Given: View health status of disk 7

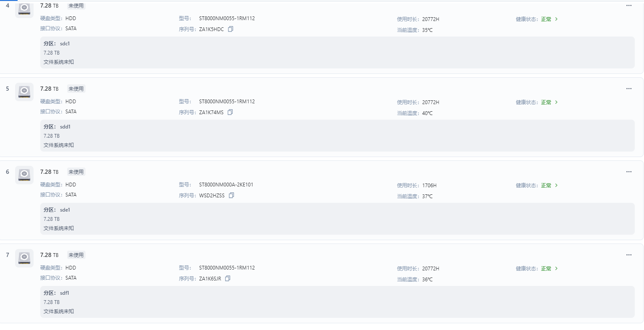Looking at the screenshot, I should click(549, 269).
